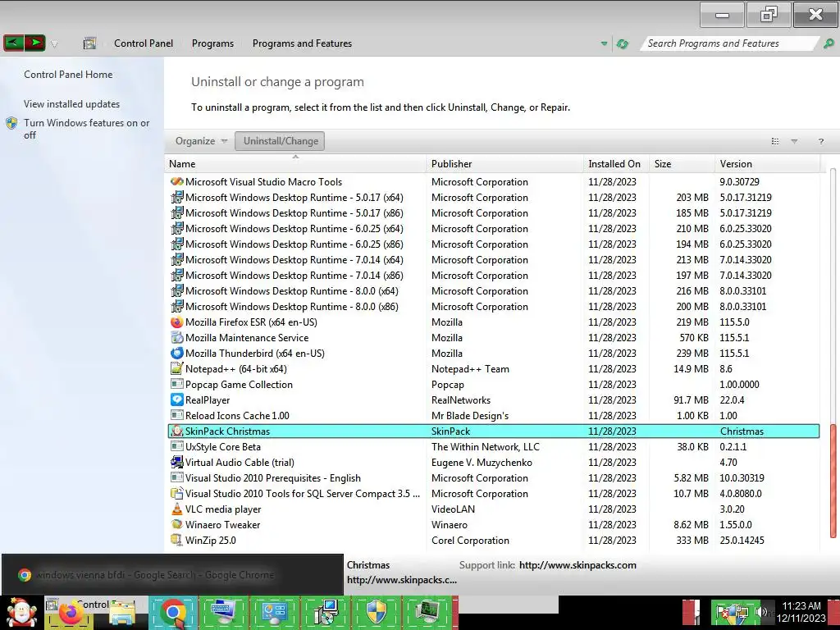
Task: Open View installed updates link
Action: tap(72, 104)
